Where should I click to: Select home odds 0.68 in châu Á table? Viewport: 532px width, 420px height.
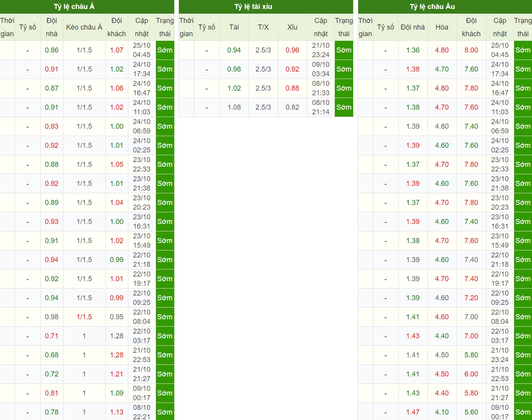coord(52,355)
